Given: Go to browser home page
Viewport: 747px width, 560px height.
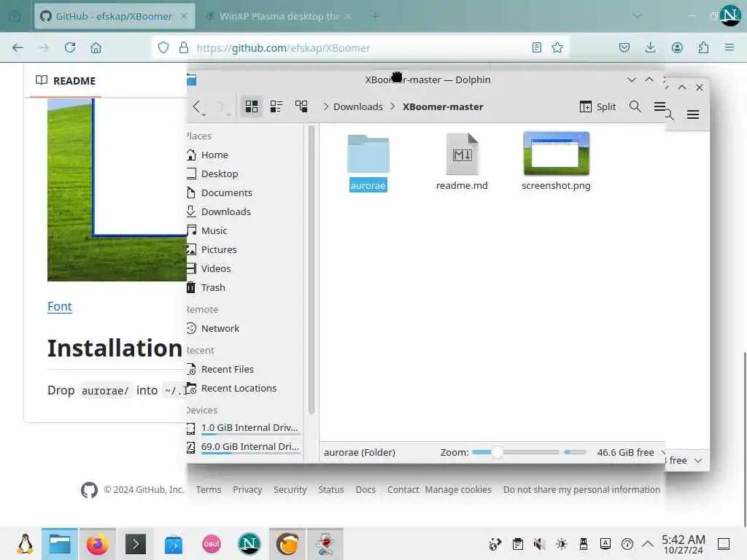Looking at the screenshot, I should point(96,47).
